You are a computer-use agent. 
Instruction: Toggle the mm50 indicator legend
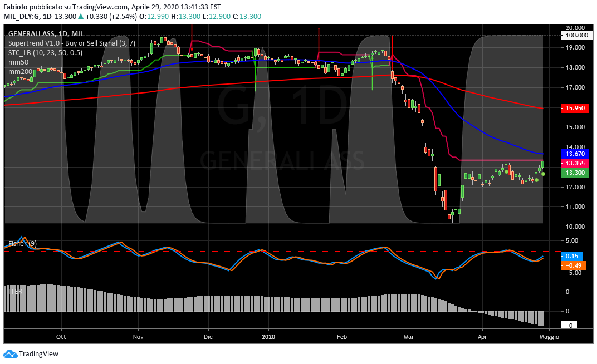click(x=18, y=62)
